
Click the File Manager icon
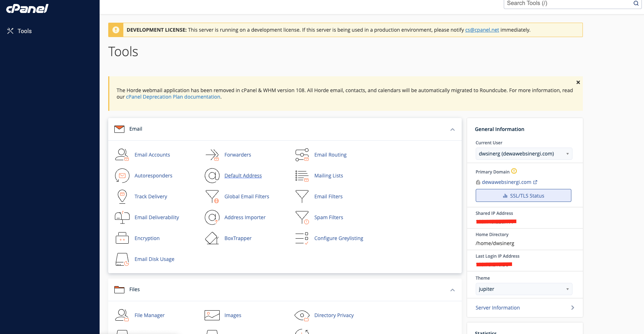pos(122,315)
